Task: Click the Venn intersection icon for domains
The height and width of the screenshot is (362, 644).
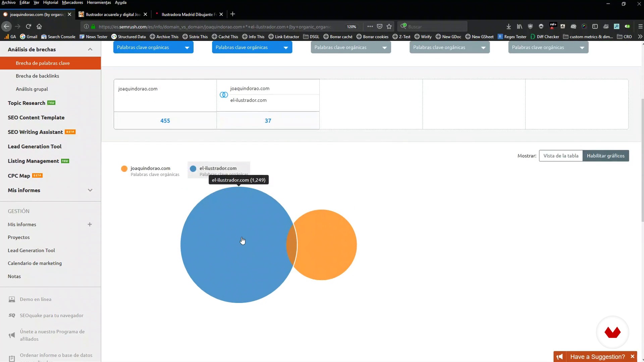Action: click(x=224, y=95)
